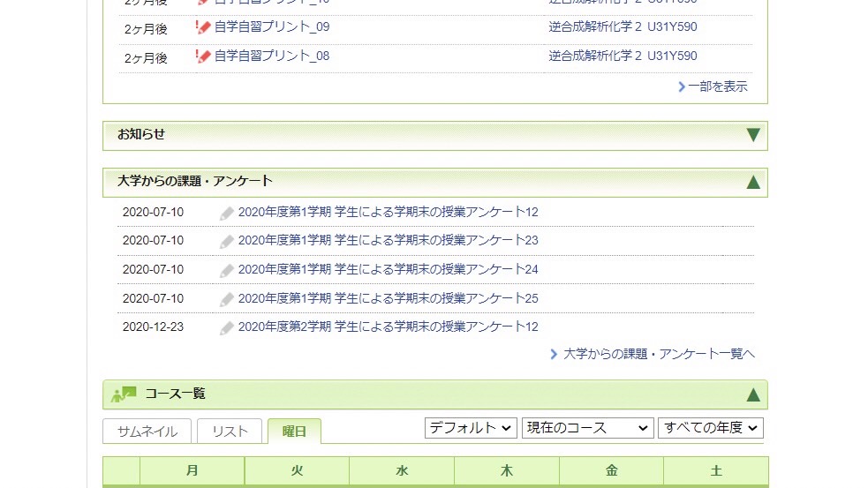Switch to the サムネイル tab

[x=147, y=432]
